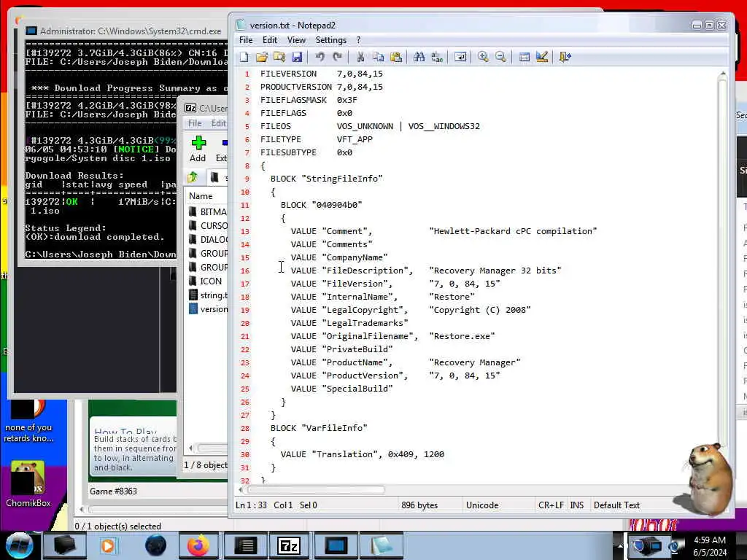Create a new document in Notepad2
This screenshot has height=560, width=747.
[x=244, y=57]
